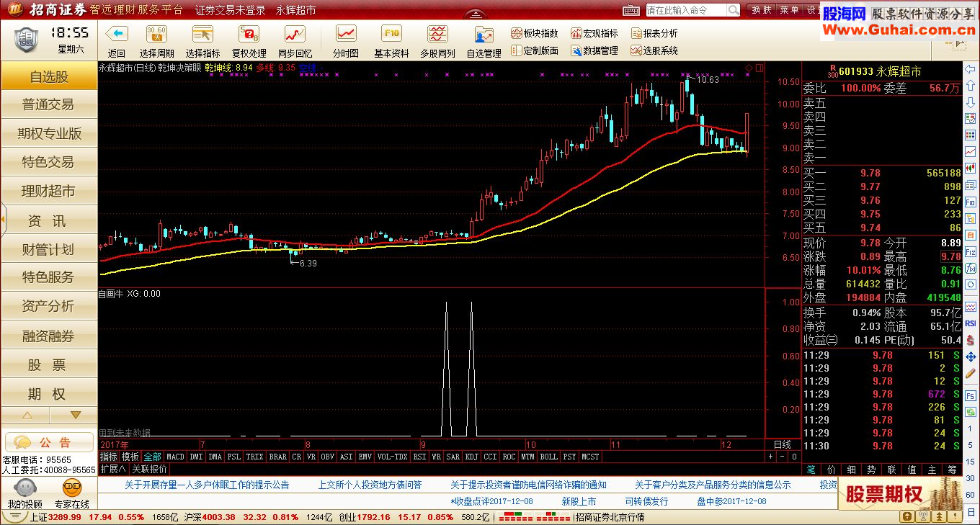Open 报表分析 report analysis
This screenshot has height=525, width=980.
[x=654, y=33]
